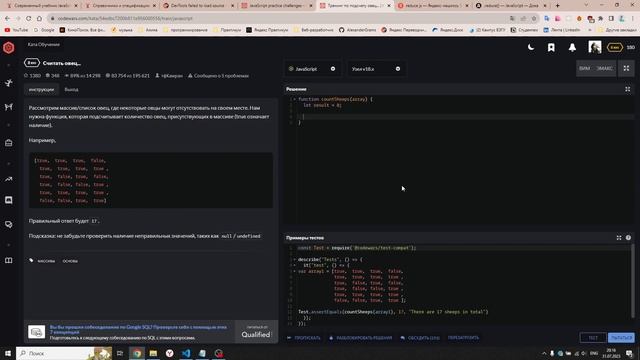640x360 pixels.
Task: Open the kumite icon in left sidebar
Action: click(x=9, y=107)
